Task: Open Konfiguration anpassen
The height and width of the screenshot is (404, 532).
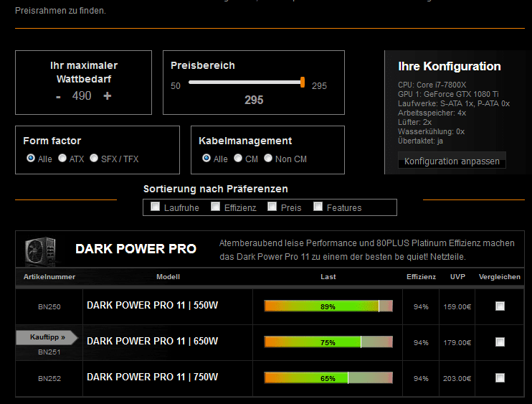Action: pyautogui.click(x=452, y=161)
